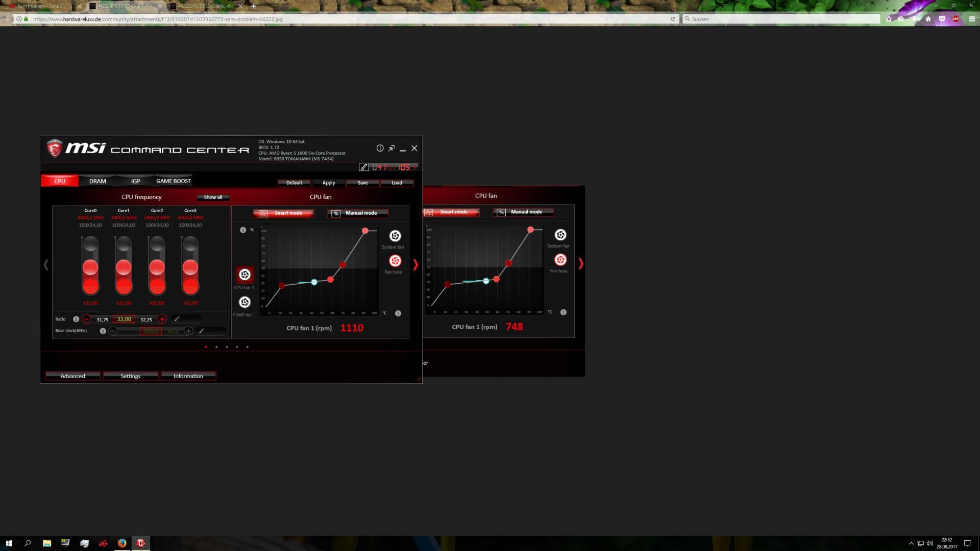Click the Save profile button

(x=363, y=183)
